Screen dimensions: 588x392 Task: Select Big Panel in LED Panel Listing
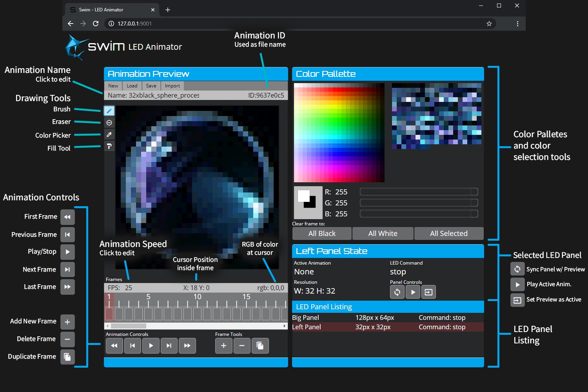click(x=388, y=318)
